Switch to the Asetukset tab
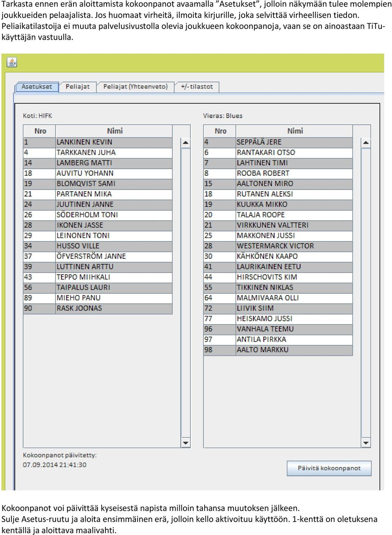This screenshot has height=535, width=392. 37,87
